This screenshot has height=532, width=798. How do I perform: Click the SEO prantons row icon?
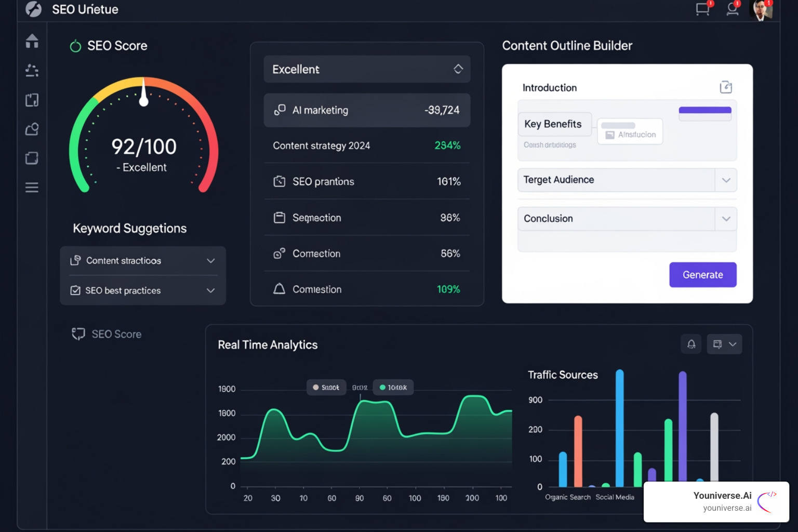tap(280, 181)
